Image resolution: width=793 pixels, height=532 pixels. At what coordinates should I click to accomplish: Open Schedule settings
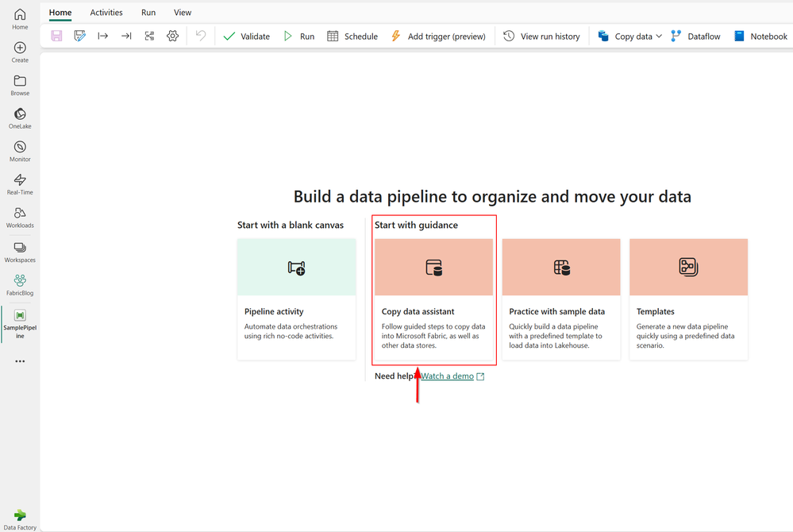[352, 36]
